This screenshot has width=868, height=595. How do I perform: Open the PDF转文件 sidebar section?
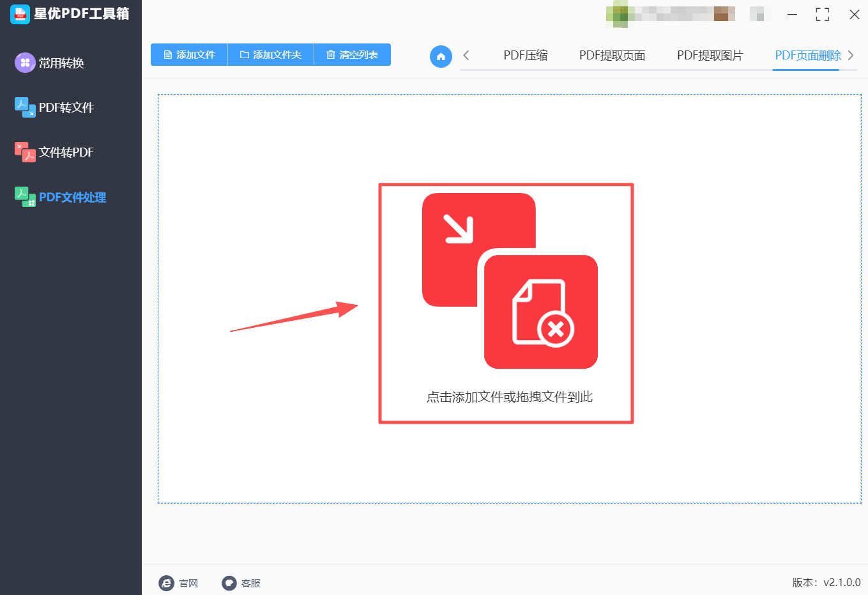click(54, 107)
